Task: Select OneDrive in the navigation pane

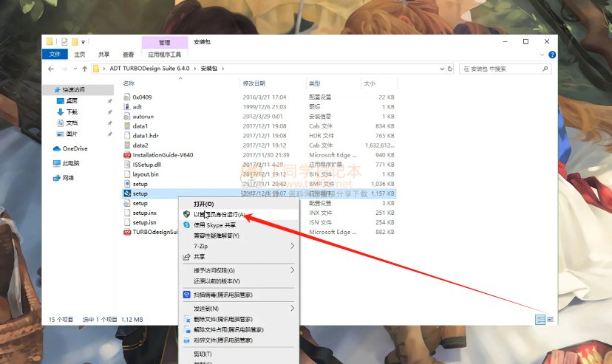Action: pos(75,148)
